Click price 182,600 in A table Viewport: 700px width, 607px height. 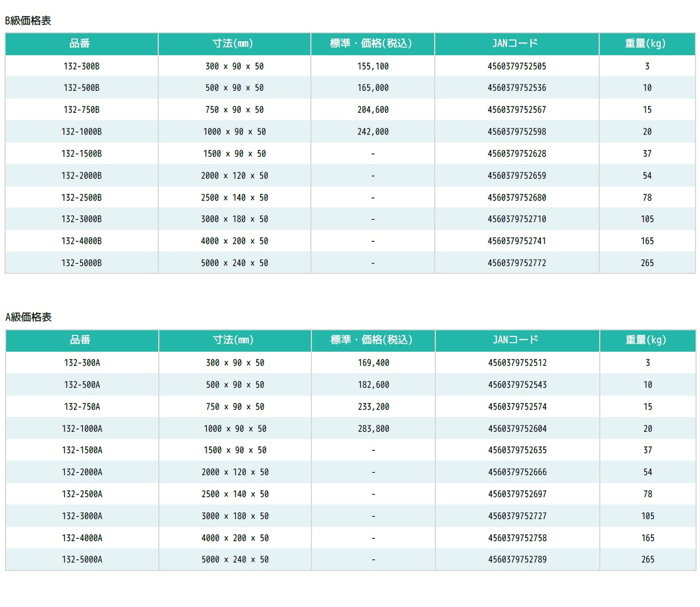point(373,385)
